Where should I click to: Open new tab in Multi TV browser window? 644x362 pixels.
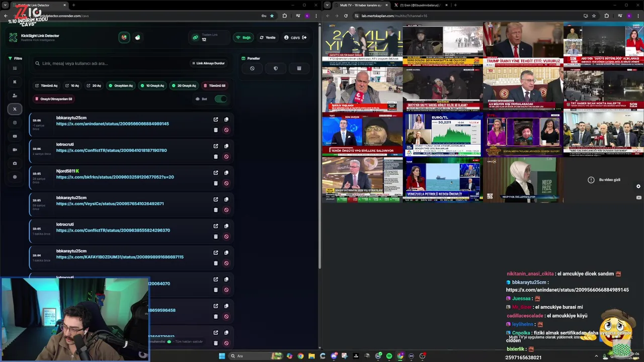pos(455,5)
